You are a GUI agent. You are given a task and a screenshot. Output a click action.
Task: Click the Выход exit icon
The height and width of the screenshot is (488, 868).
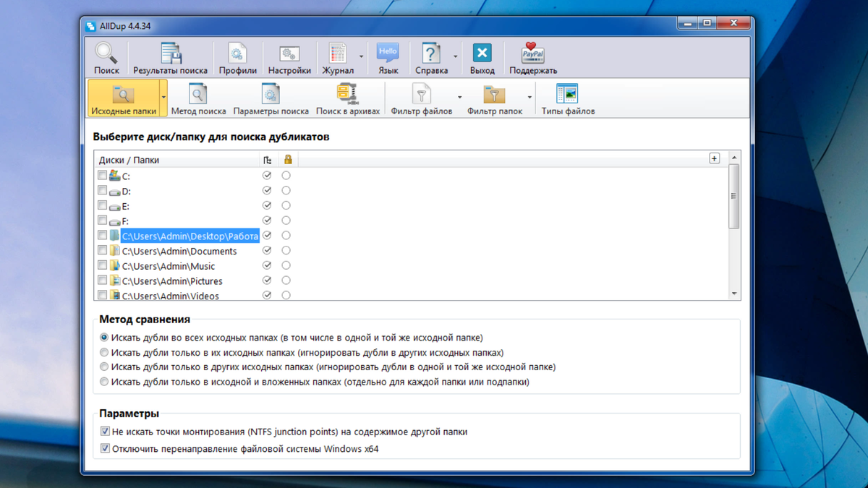coord(482,53)
